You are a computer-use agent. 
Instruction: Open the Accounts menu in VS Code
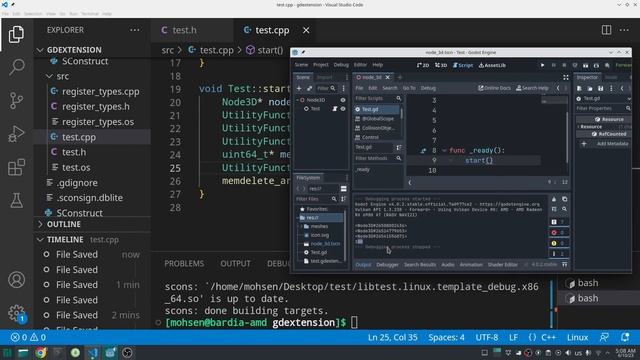pyautogui.click(x=16, y=280)
